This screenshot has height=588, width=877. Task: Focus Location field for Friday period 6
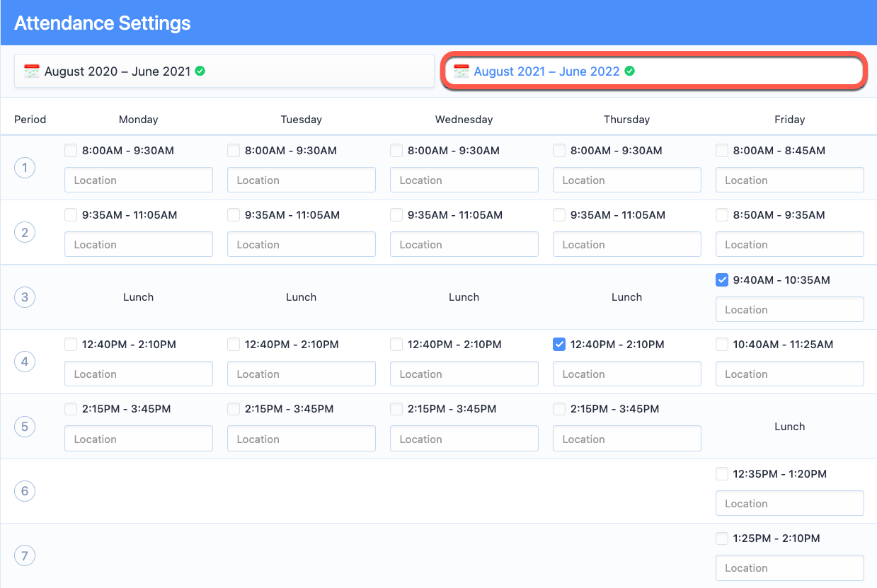pyautogui.click(x=789, y=504)
